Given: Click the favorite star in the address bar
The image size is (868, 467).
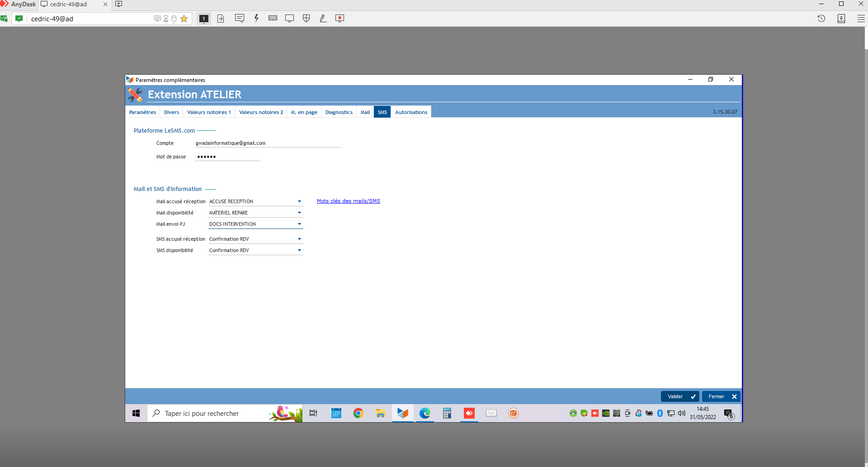Looking at the screenshot, I should [x=184, y=19].
